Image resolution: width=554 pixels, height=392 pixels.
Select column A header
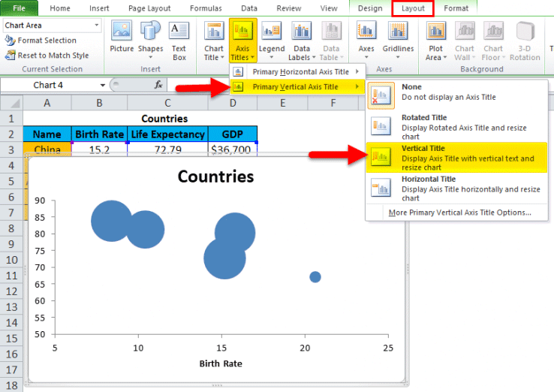pyautogui.click(x=47, y=103)
